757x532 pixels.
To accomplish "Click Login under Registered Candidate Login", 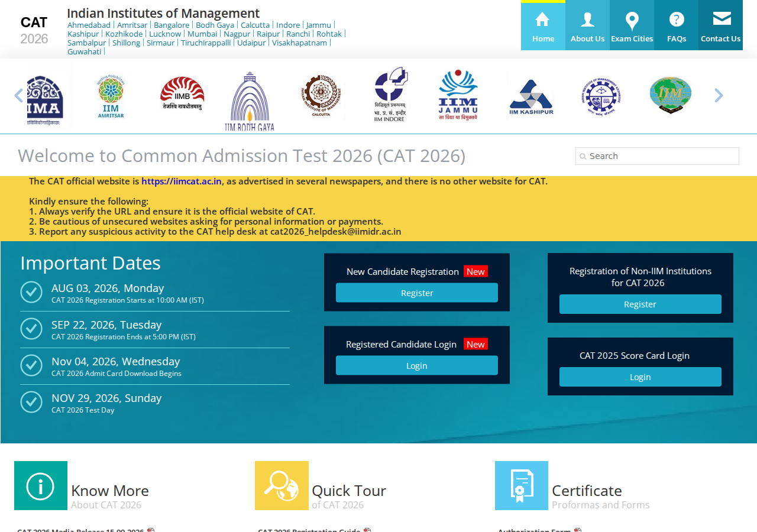I will (417, 365).
